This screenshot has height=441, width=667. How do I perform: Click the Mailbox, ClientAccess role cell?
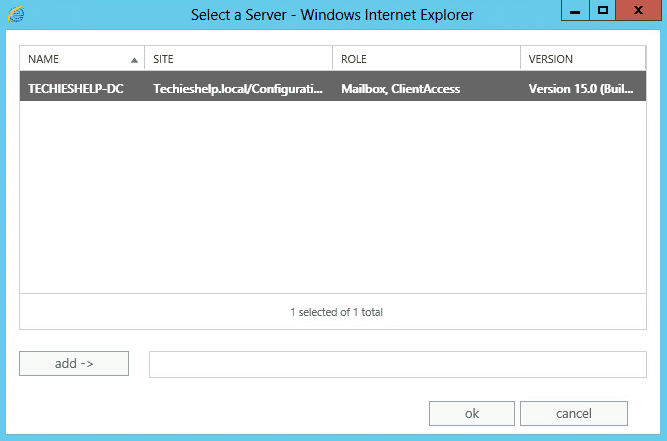pyautogui.click(x=400, y=89)
